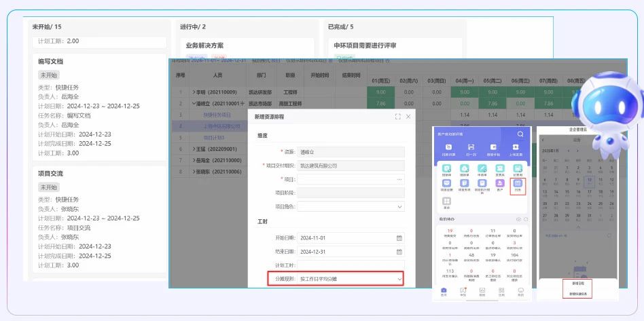This screenshot has height=321, width=644.
Task: Open the 分摊规则 dropdown
Action: tap(399, 278)
